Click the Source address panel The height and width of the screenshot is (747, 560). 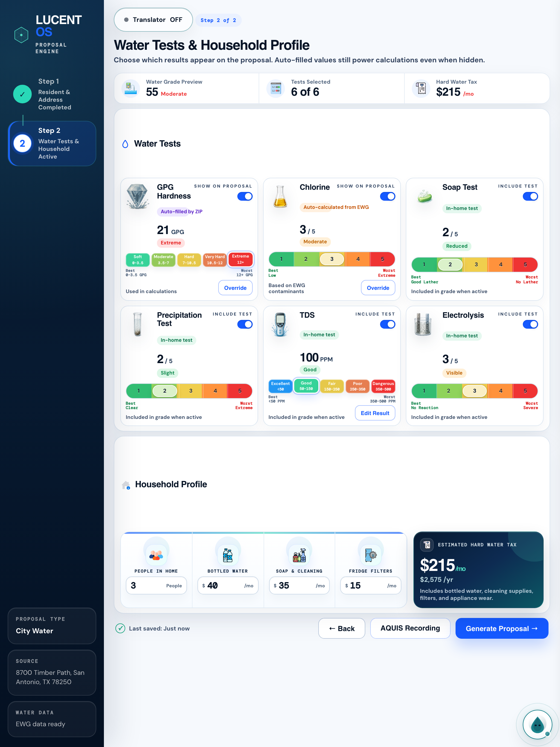(x=52, y=672)
